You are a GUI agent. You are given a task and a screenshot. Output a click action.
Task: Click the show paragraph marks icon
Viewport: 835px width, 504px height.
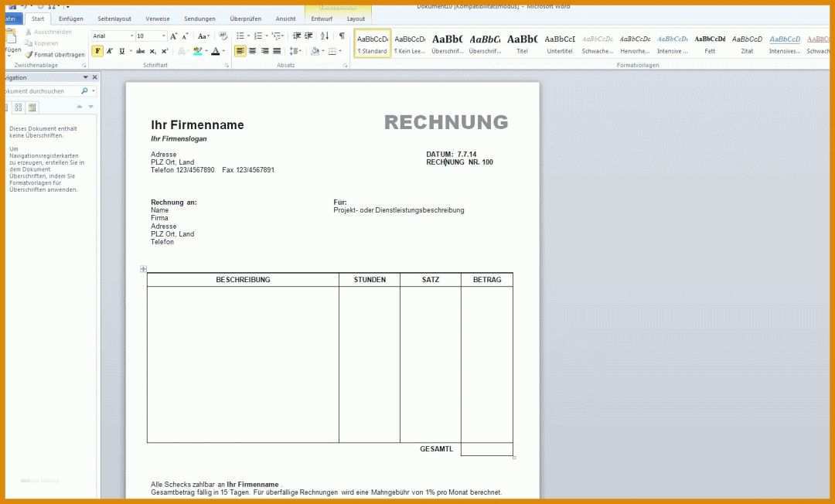click(x=342, y=36)
